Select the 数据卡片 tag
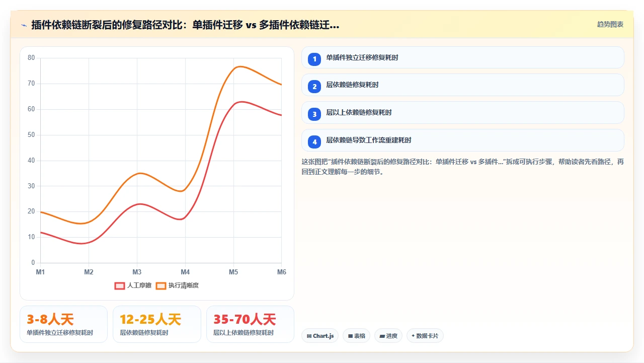The image size is (644, 363). pos(425,336)
